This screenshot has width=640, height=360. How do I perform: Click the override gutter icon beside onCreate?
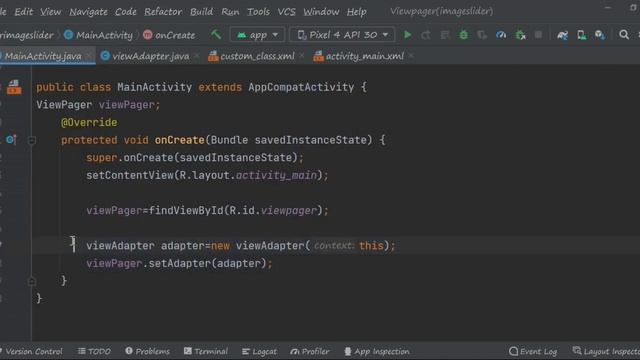[11, 140]
